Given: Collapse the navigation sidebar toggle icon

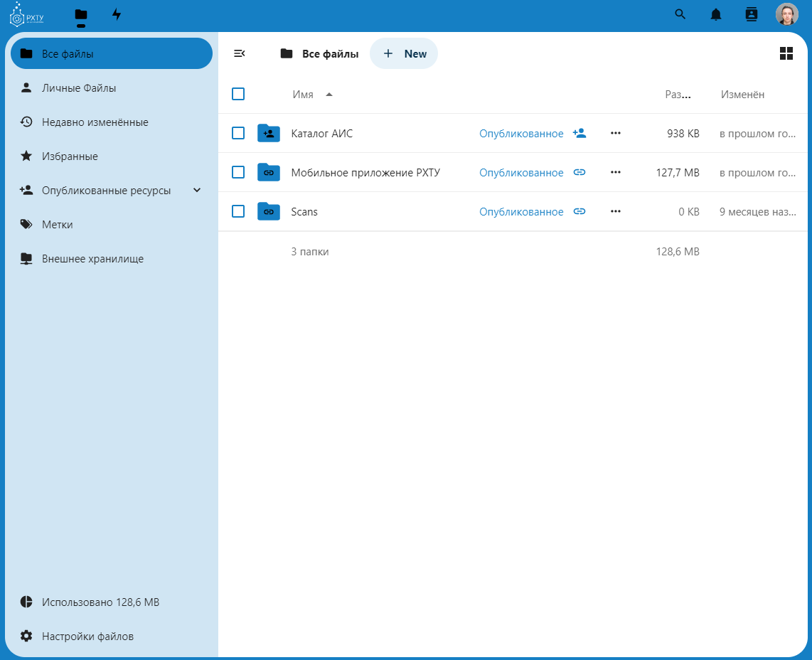Looking at the screenshot, I should (240, 53).
